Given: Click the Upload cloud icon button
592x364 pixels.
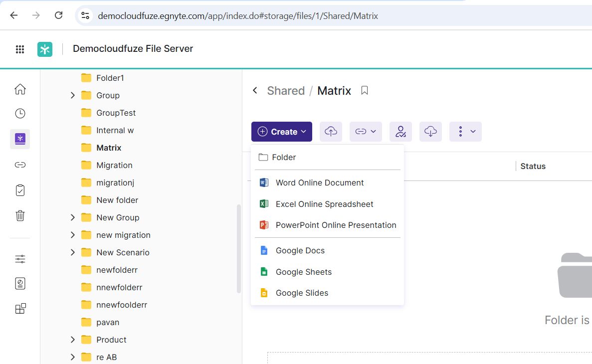Looking at the screenshot, I should click(331, 132).
